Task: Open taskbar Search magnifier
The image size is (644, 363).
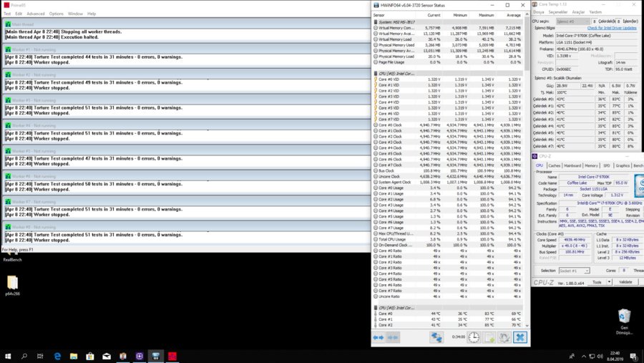Action: [x=24, y=356]
